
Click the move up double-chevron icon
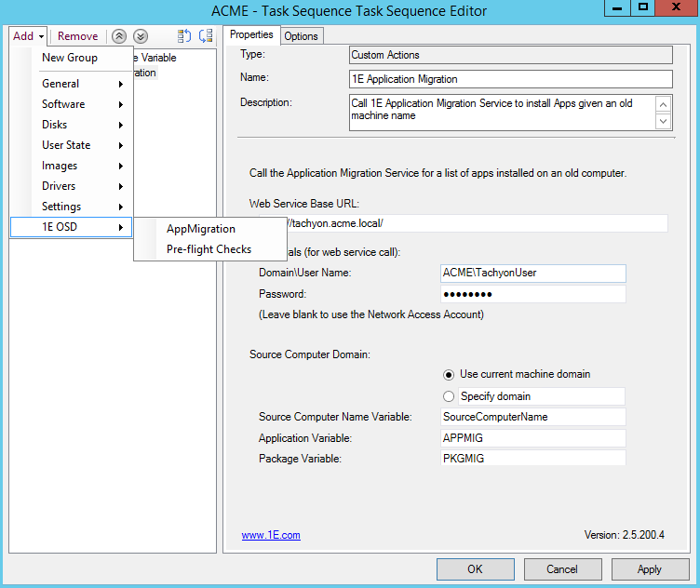119,36
